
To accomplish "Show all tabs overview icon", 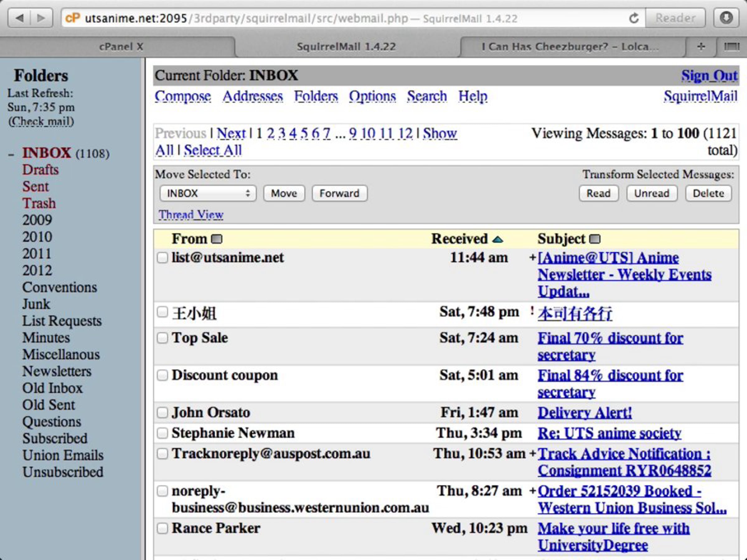I will coord(731,47).
